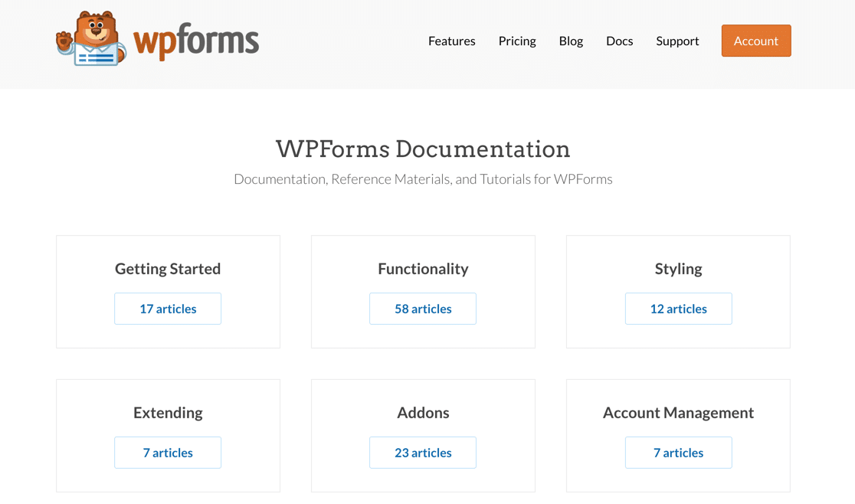855x504 pixels.
Task: View the 17 articles in Getting Started
Action: pos(168,309)
